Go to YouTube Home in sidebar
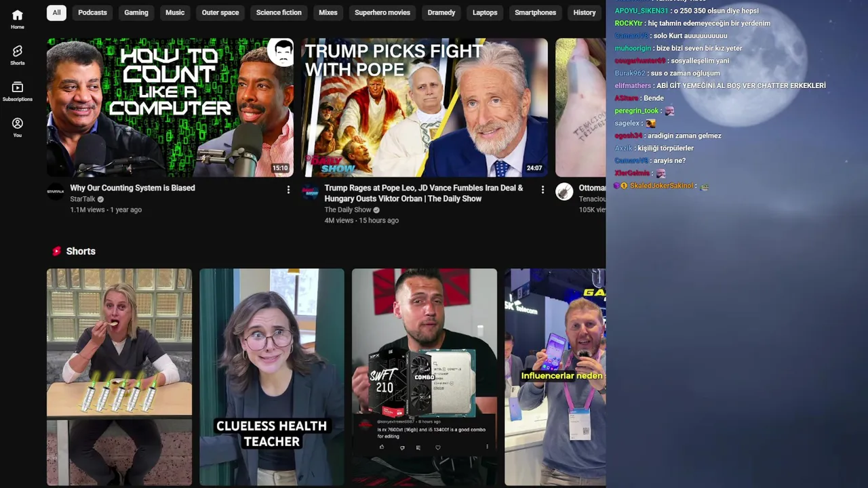The height and width of the screenshot is (488, 868). click(x=18, y=19)
